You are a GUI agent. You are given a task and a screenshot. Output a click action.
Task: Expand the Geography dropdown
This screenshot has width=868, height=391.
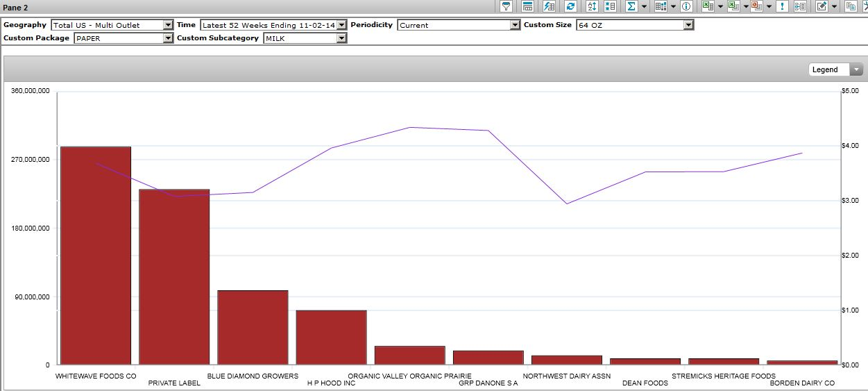(167, 25)
